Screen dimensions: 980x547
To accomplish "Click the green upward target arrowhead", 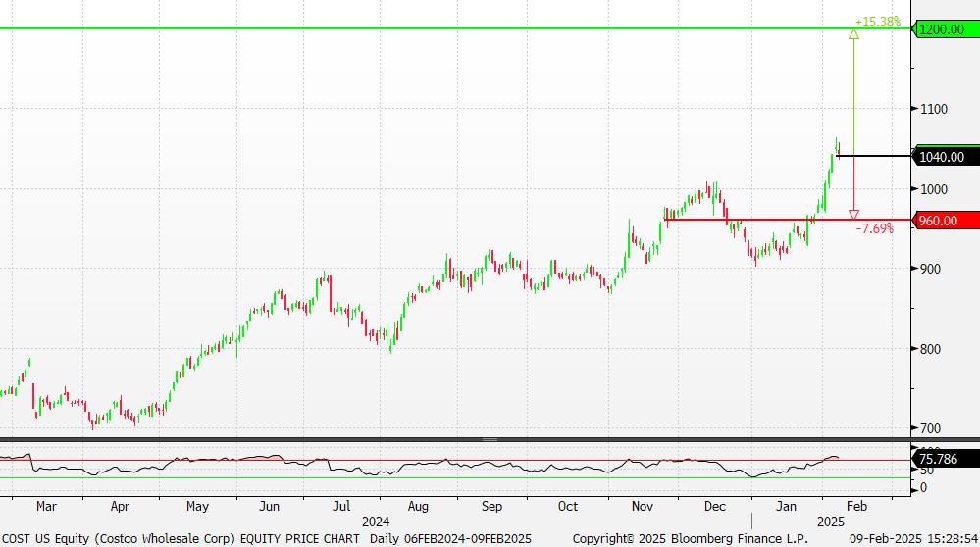I will [853, 34].
